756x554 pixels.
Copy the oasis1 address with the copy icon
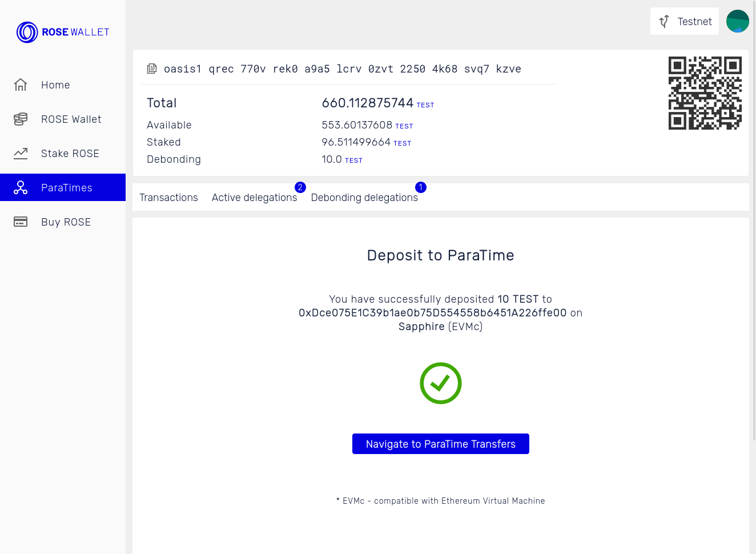pos(151,68)
